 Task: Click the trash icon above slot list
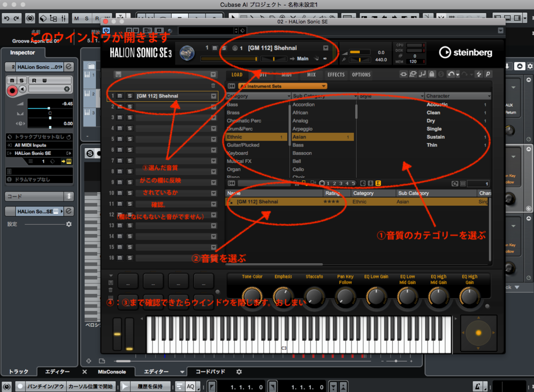(213, 85)
